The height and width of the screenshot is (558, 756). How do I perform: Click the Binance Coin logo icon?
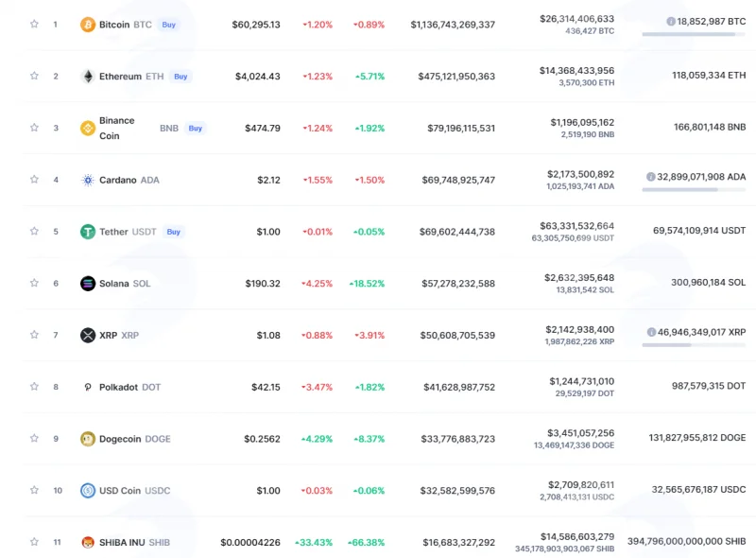(x=88, y=128)
